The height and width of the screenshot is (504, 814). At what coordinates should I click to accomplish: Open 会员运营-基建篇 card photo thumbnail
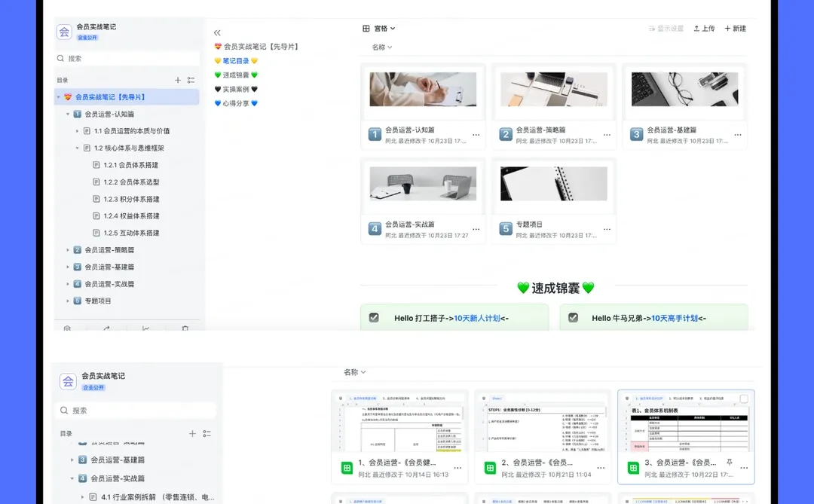(x=684, y=90)
